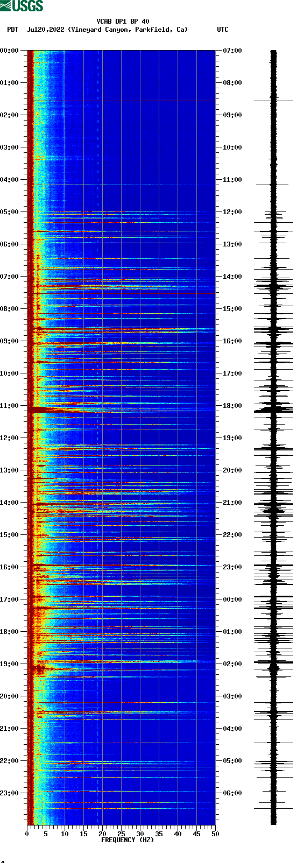Click the 13:00 PDT time label on left
Image resolution: width=297 pixels, height=868 pixels.
coord(9,470)
